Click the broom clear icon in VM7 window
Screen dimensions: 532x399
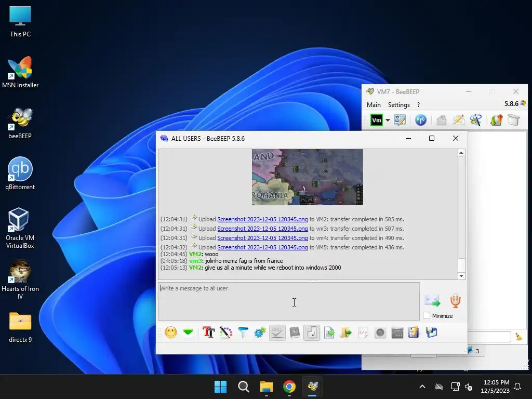[x=518, y=337]
